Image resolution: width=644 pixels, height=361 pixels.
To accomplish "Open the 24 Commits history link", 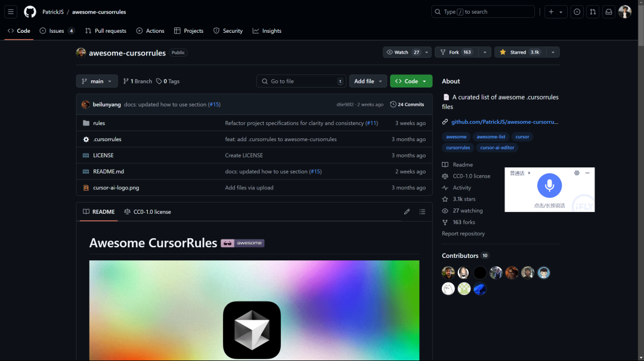I will tap(407, 105).
